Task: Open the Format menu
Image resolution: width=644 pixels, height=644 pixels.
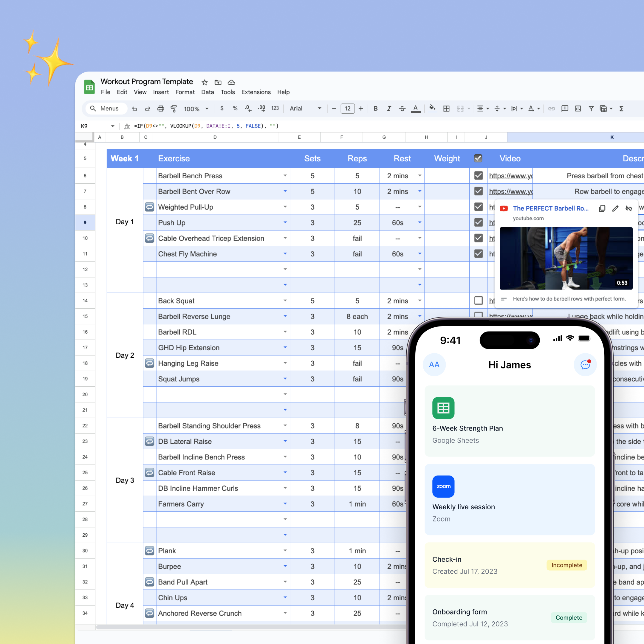Action: [x=185, y=92]
